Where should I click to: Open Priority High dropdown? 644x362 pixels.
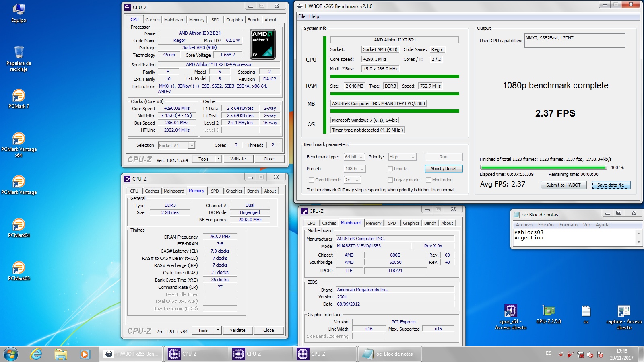402,157
